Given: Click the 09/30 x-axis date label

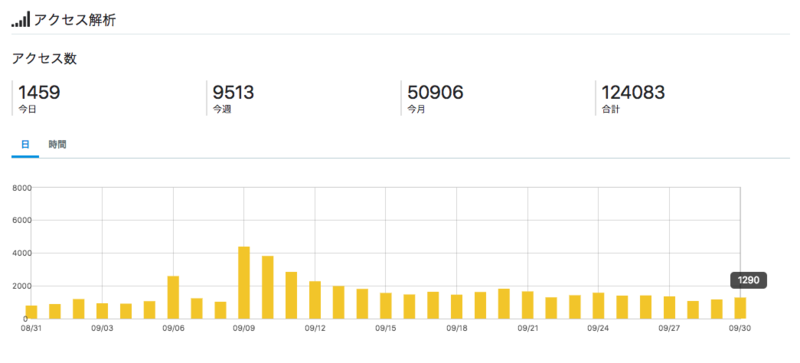Looking at the screenshot, I should [740, 328].
